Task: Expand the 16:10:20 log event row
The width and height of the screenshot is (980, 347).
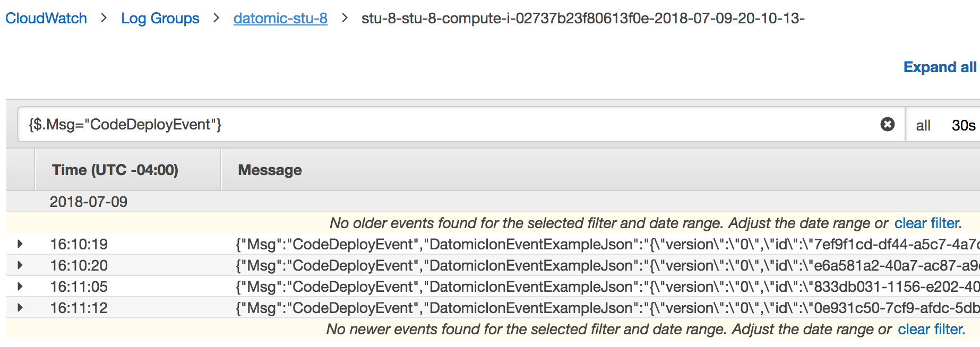Action: 20,265
